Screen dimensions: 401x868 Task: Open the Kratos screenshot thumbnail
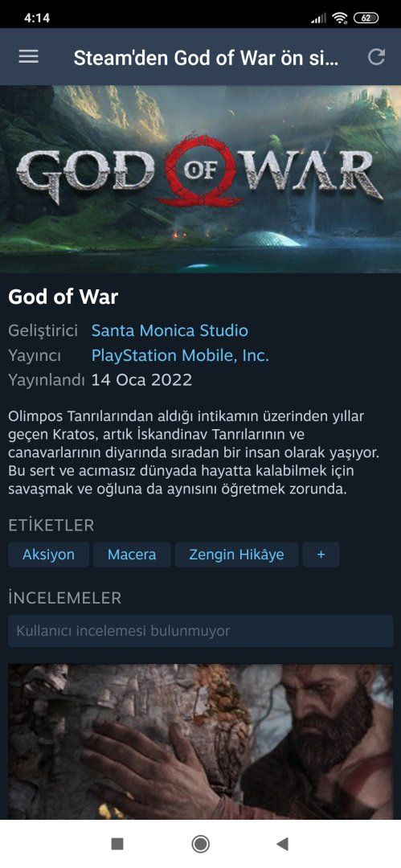(201, 742)
